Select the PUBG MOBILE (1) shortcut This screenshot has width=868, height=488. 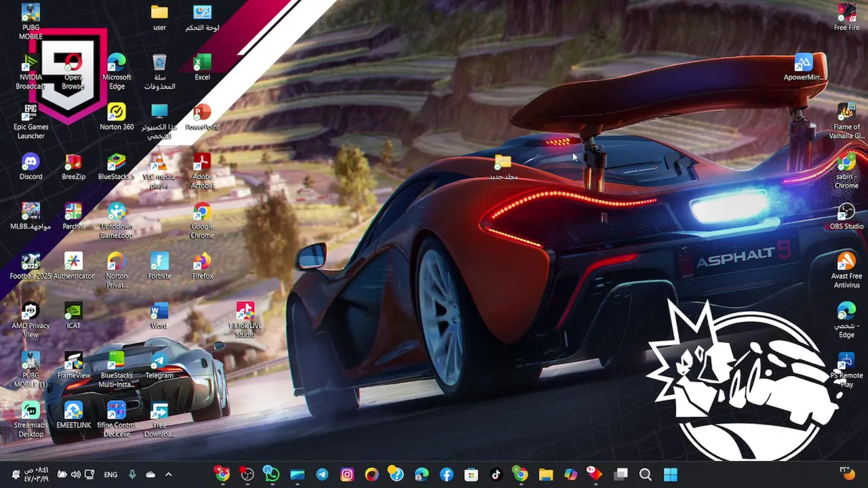pyautogui.click(x=31, y=370)
